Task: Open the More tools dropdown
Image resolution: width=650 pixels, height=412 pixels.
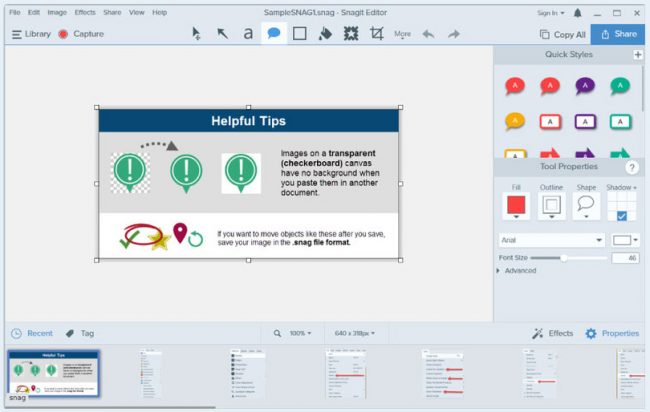Action: point(402,34)
